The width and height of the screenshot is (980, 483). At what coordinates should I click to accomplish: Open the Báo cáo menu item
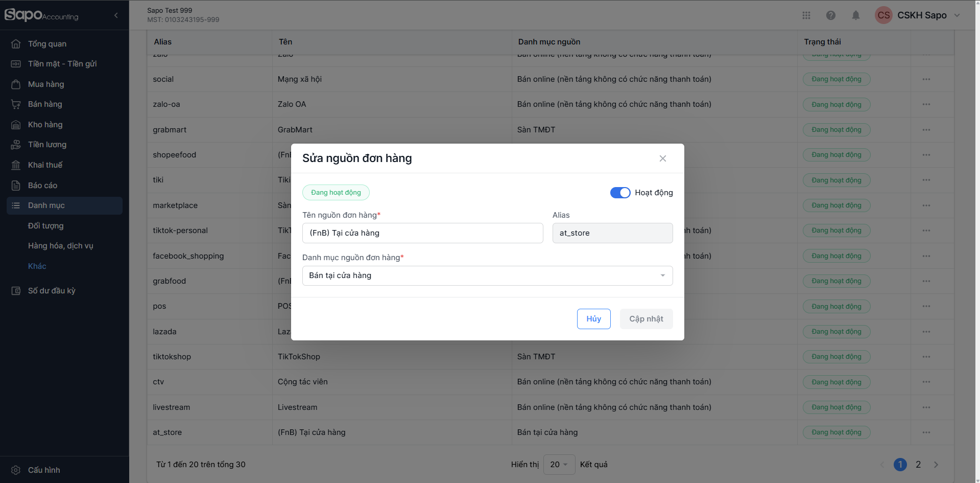pyautogui.click(x=42, y=186)
